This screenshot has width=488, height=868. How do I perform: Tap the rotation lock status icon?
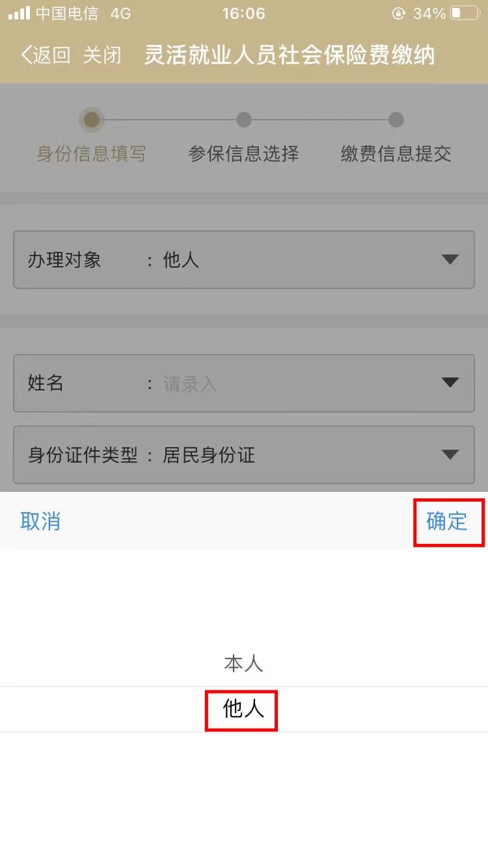(x=399, y=13)
